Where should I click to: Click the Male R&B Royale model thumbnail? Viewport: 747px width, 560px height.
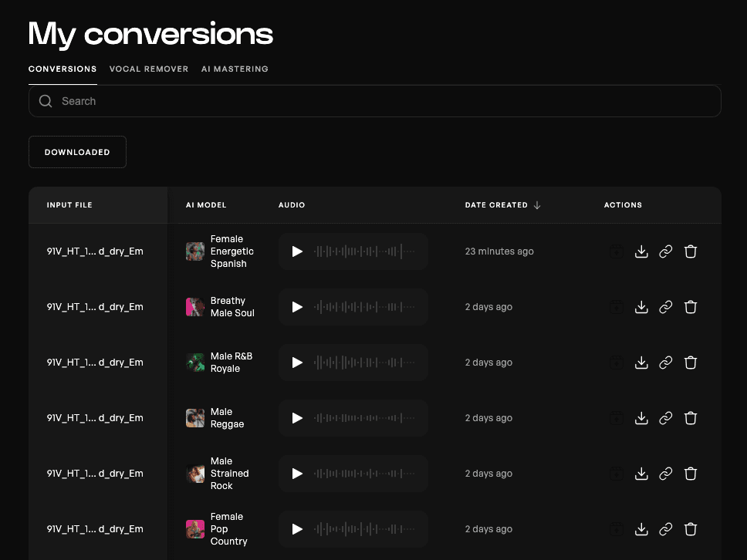coord(194,363)
